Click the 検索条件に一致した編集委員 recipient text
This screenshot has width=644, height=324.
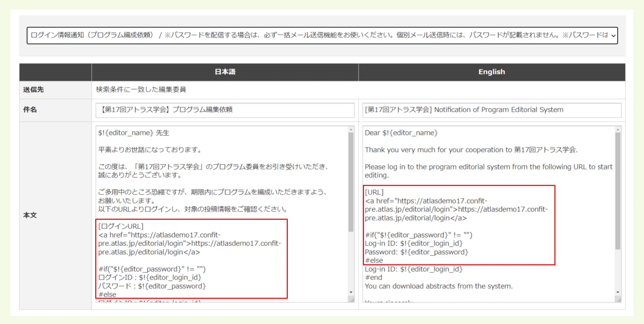(x=141, y=89)
